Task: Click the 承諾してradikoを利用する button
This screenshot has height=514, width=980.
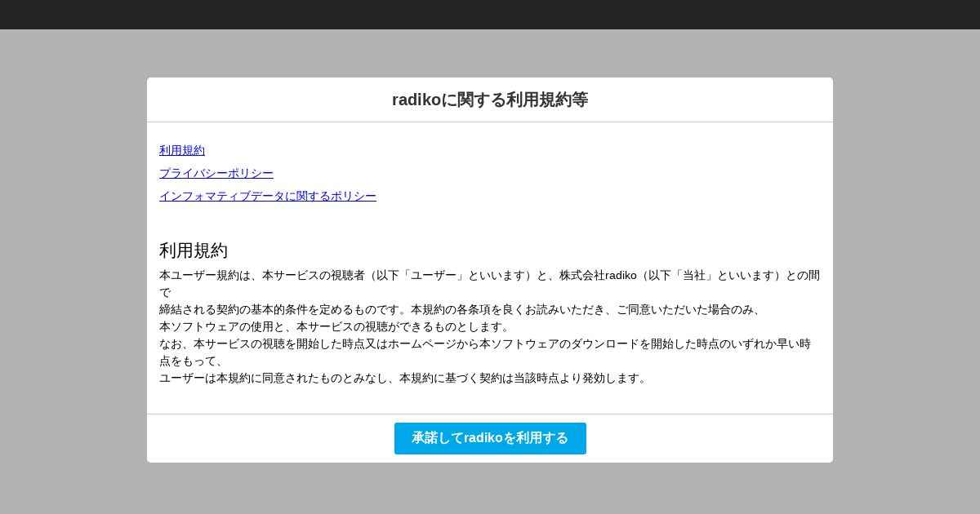Action: click(490, 438)
